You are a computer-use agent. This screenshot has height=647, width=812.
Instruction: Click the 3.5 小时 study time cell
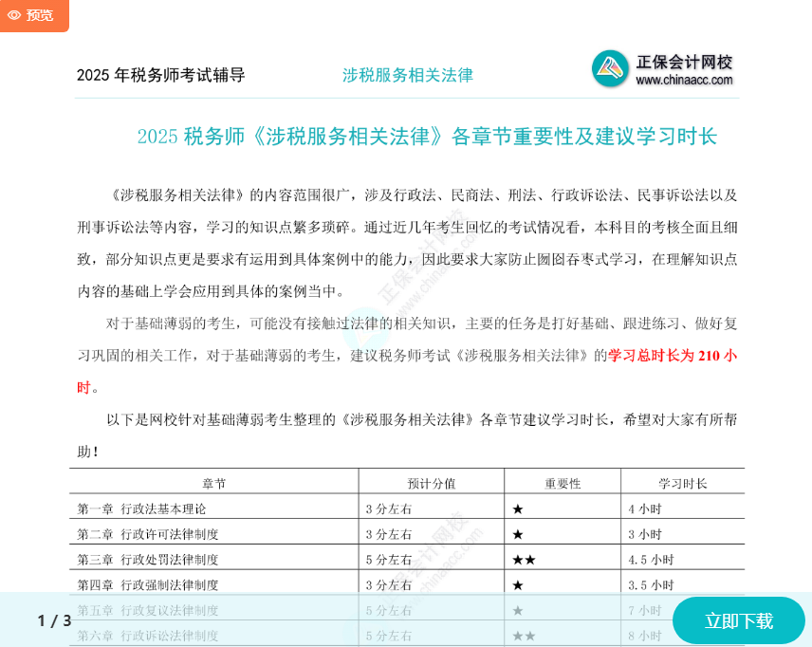pyautogui.click(x=651, y=584)
